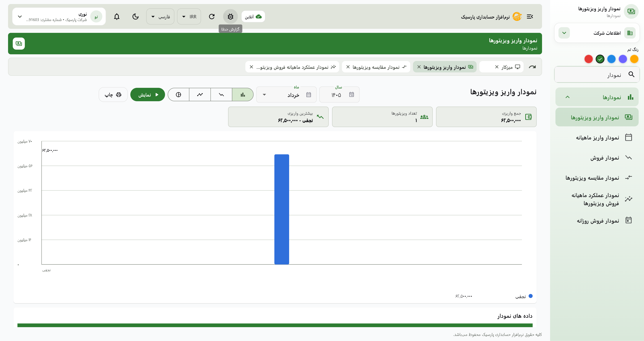Open notifications bell
This screenshot has width=644, height=341.
click(117, 17)
